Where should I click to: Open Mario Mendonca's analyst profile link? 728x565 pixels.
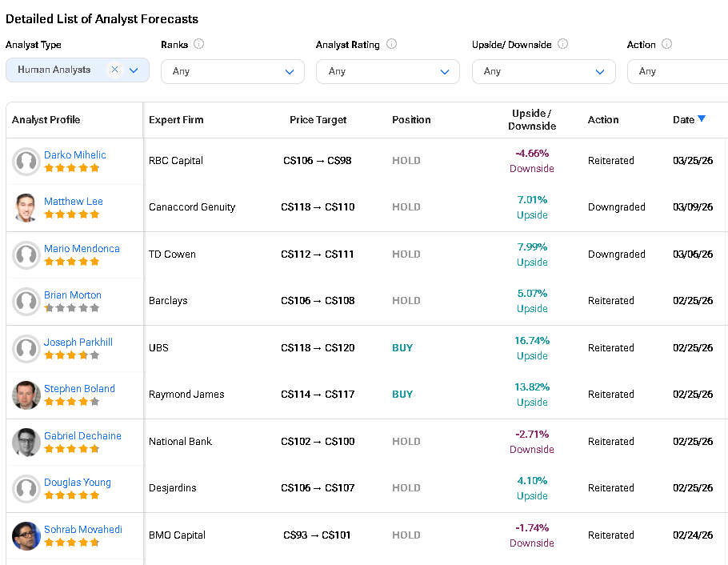(x=82, y=248)
